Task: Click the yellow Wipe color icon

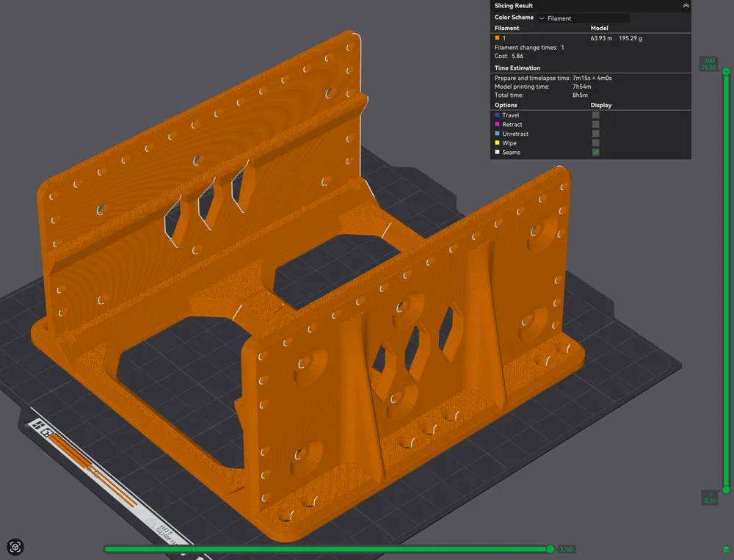Action: coord(497,143)
